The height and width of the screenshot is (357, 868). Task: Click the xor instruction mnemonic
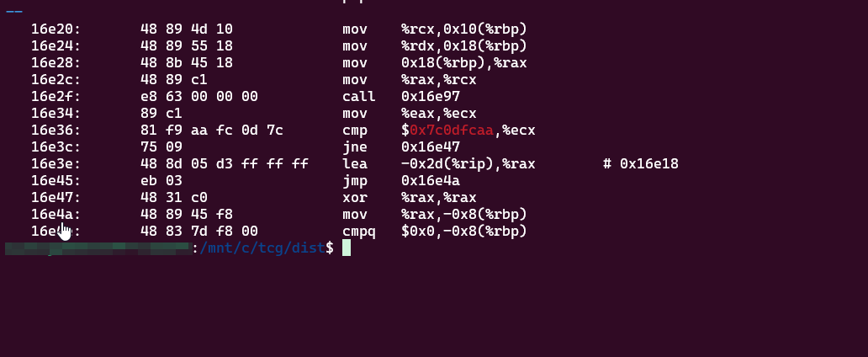pos(355,198)
